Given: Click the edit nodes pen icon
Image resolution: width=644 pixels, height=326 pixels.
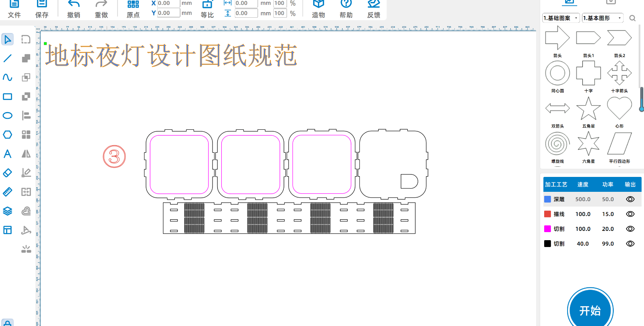Looking at the screenshot, I should pyautogui.click(x=26, y=173).
